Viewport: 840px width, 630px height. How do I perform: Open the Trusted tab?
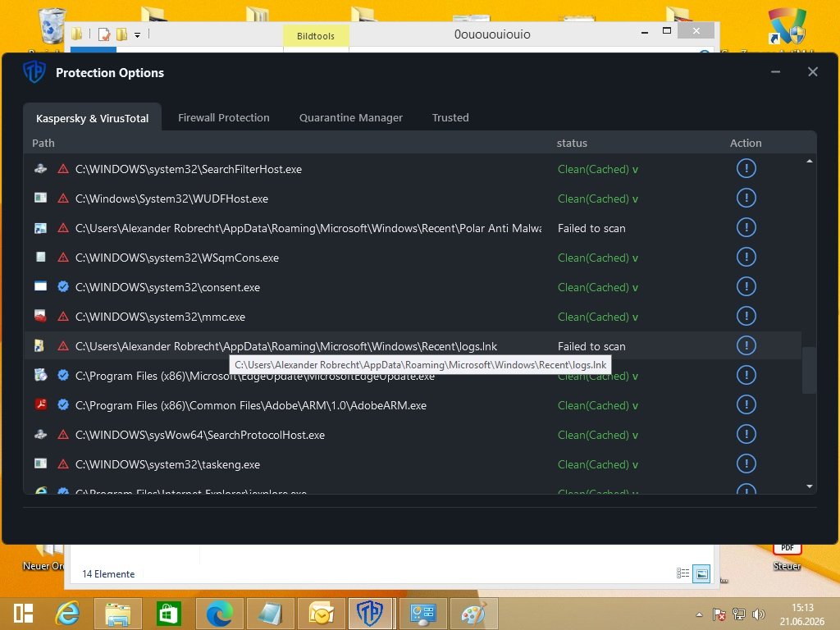(x=450, y=117)
